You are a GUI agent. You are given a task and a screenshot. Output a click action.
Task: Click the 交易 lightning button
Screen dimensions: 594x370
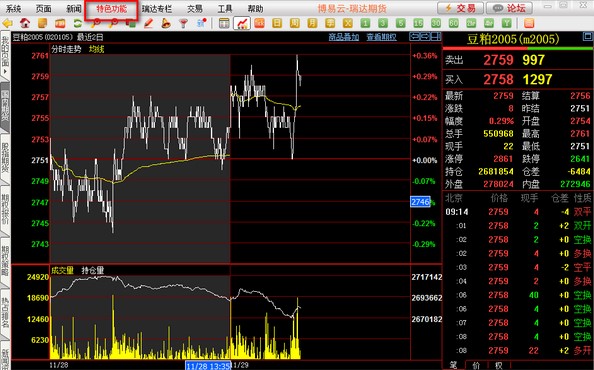460,8
